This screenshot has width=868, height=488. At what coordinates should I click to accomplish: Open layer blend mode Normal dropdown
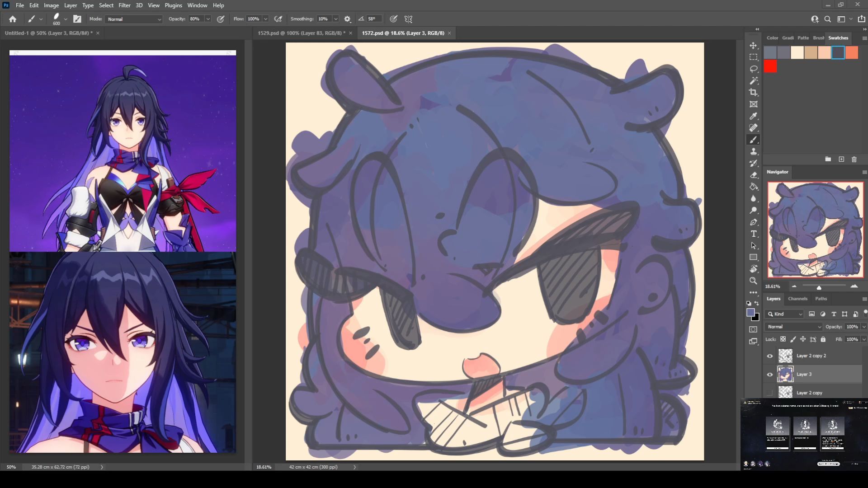click(794, 327)
